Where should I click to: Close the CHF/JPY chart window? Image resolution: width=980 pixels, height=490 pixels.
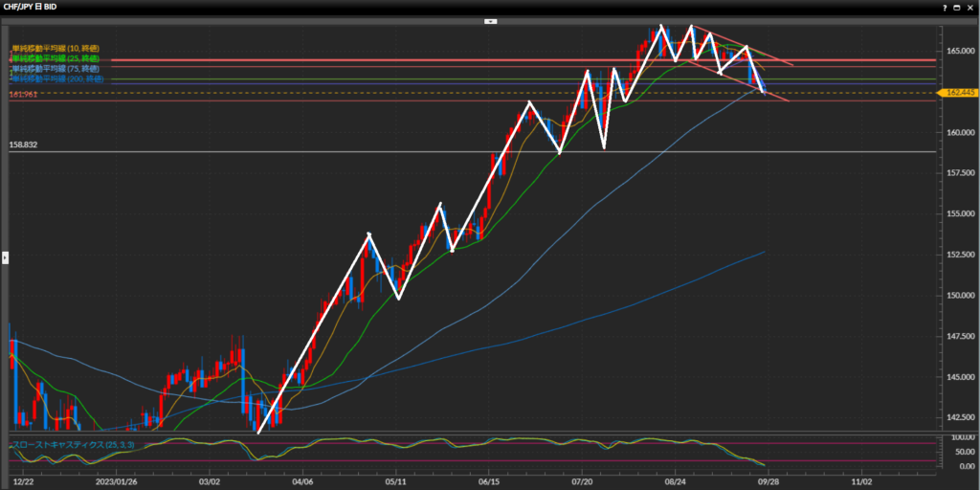pos(972,6)
